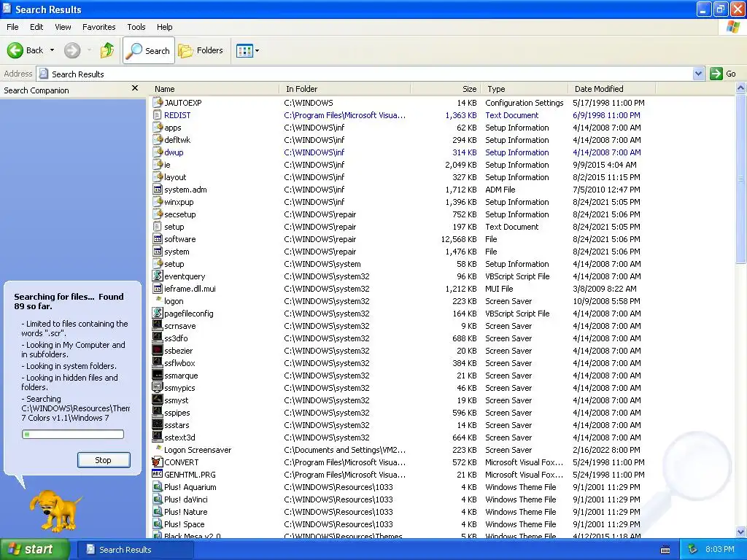Select the JAUTOEXP file icon
Screen dimensions: 747x560
[x=158, y=102]
